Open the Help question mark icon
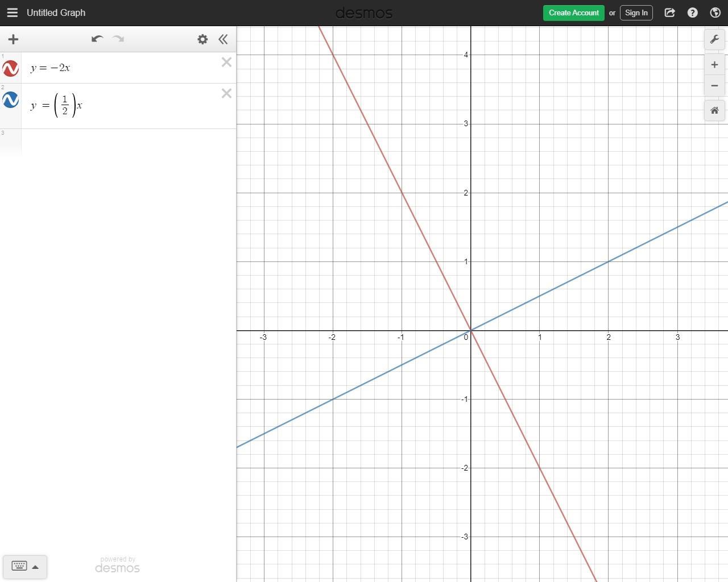The image size is (728, 582). (692, 13)
